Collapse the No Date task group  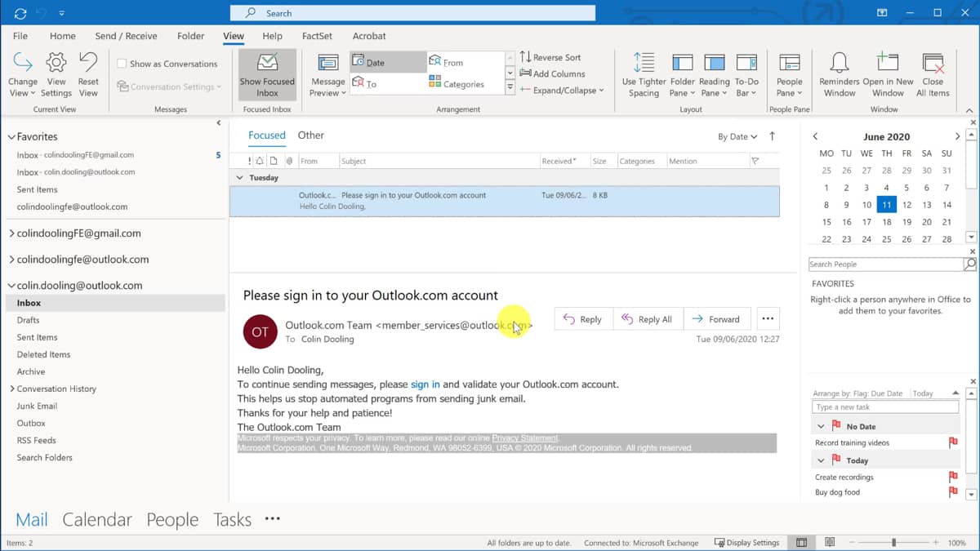[821, 426]
